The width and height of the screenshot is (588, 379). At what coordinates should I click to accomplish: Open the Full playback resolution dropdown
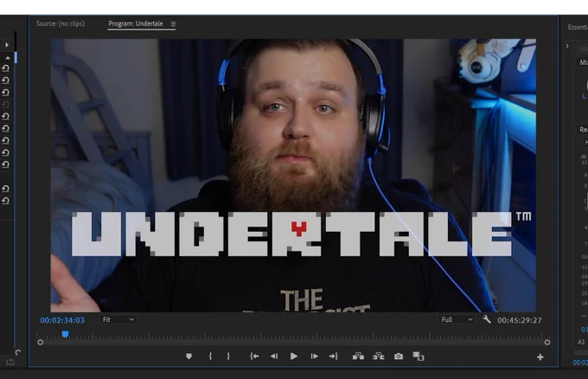(457, 319)
